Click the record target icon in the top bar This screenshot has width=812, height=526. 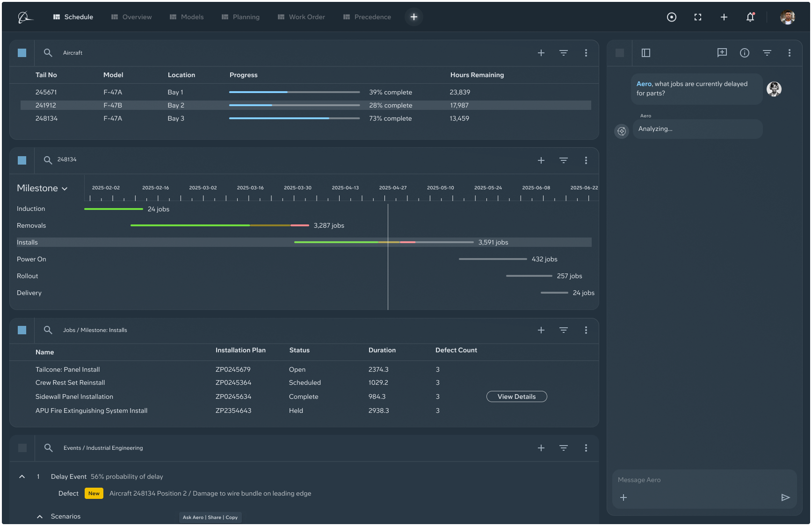(672, 17)
